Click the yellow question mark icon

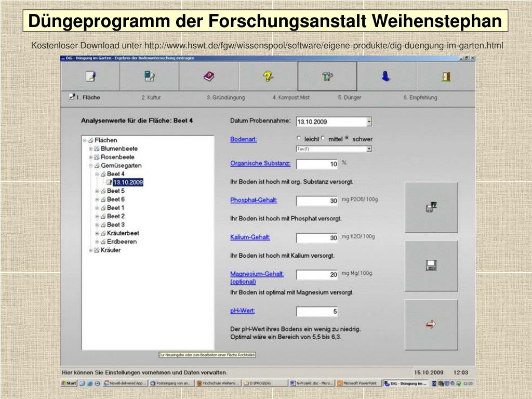pos(268,76)
